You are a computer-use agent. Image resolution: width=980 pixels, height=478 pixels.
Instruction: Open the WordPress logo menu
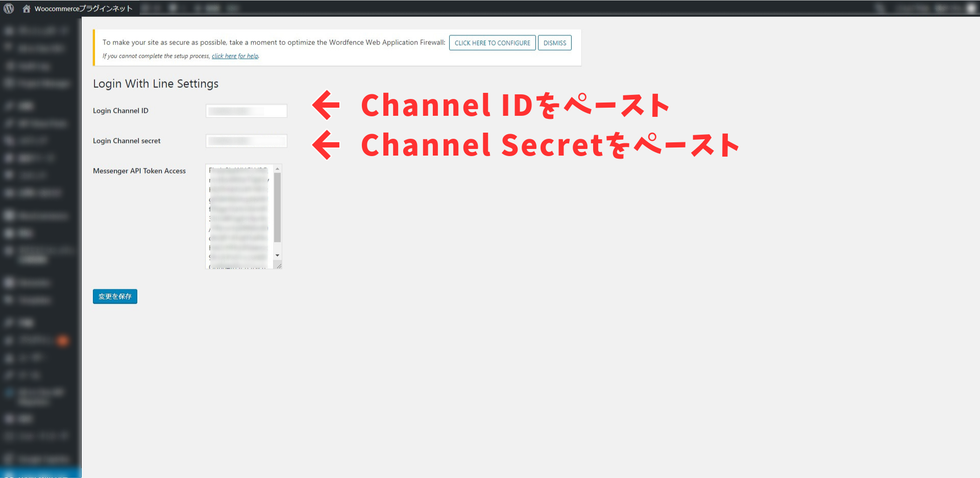[9, 9]
